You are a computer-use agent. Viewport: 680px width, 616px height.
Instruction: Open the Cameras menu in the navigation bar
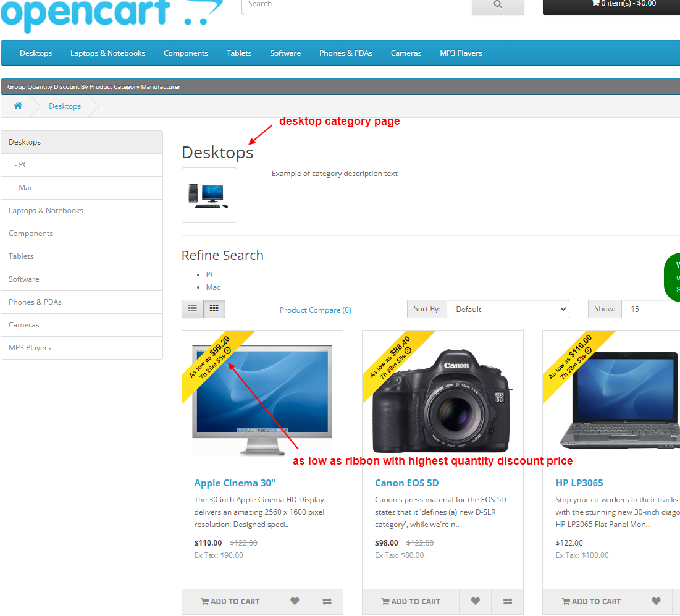coord(406,53)
